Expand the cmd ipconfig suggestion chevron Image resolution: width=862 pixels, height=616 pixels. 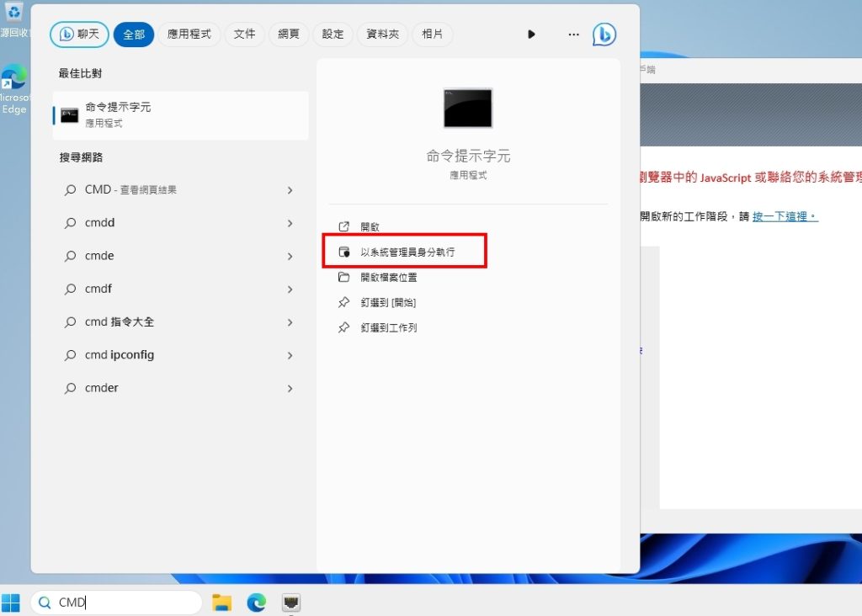coord(290,355)
